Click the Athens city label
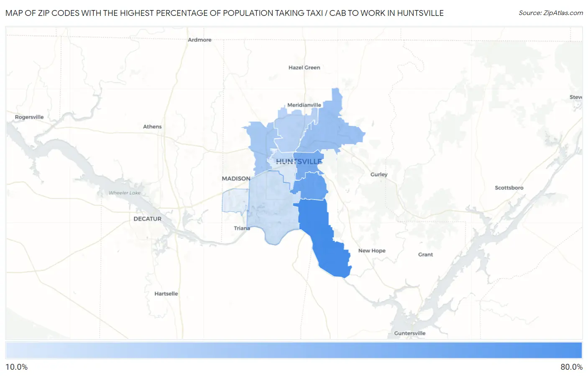Viewport: 588px width, 376px height. [x=152, y=127]
